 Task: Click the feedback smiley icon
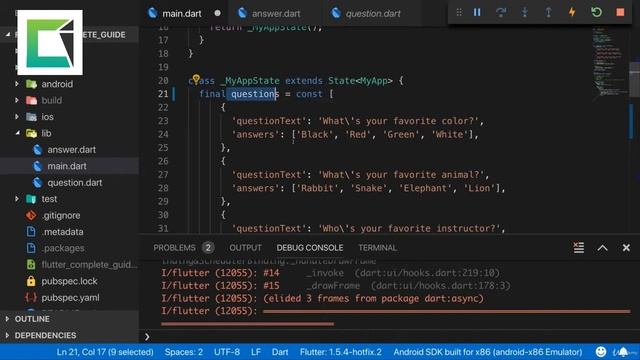coord(601,352)
